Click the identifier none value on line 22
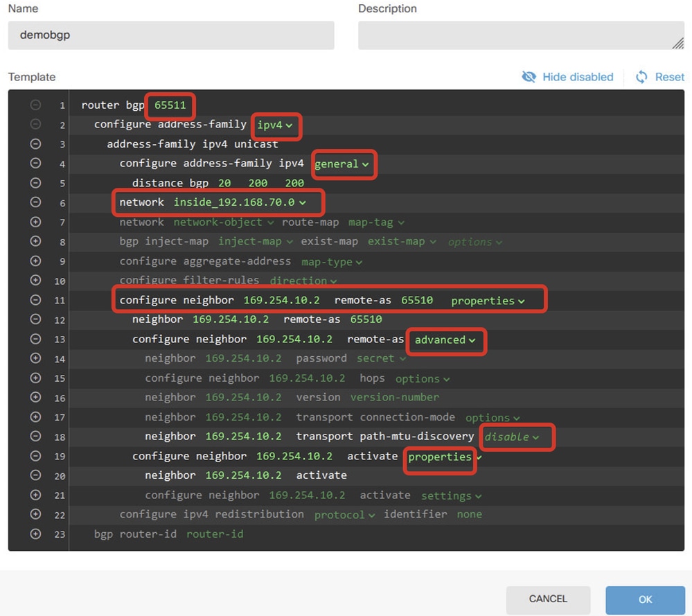 tap(469, 514)
